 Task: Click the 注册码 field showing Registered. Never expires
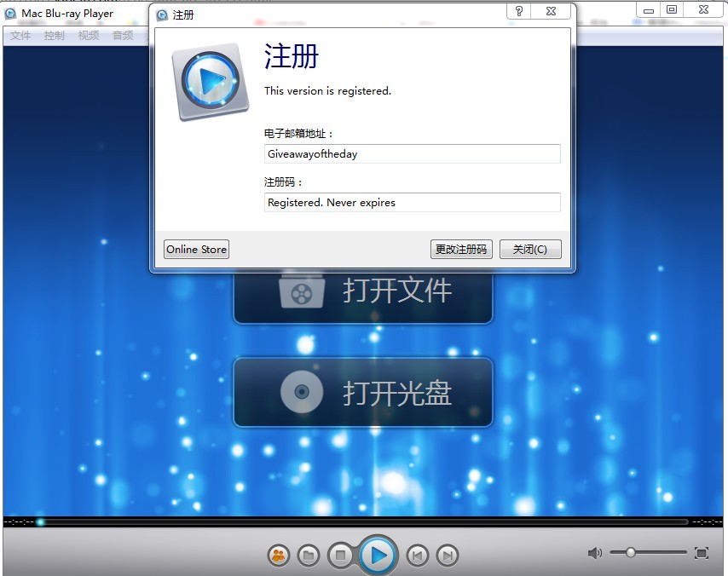tap(413, 202)
